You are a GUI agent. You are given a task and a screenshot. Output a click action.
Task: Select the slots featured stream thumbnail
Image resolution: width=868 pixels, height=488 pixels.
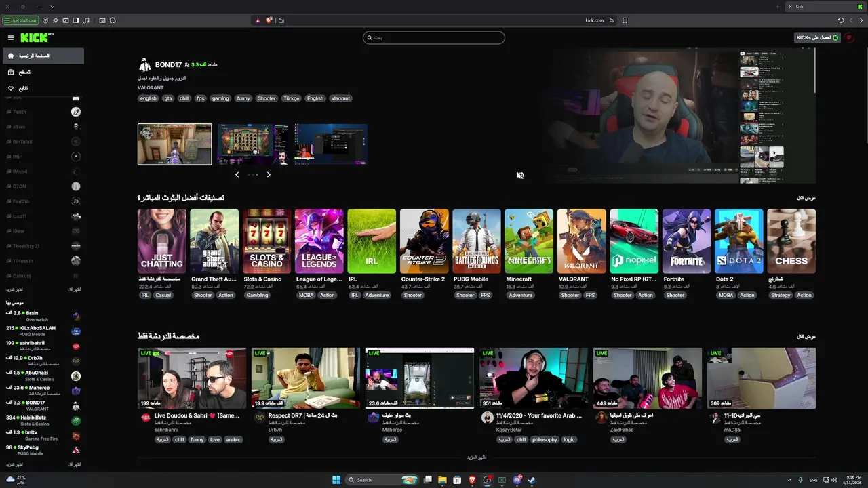pos(253,144)
